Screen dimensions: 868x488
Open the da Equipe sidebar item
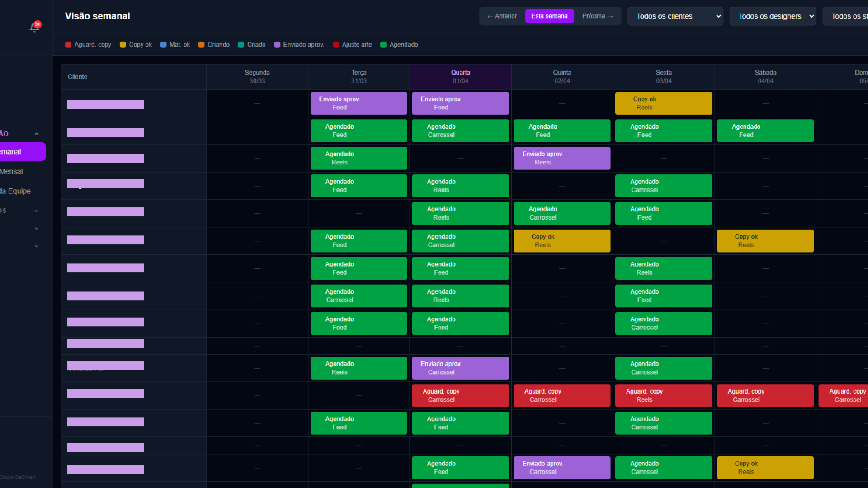[x=15, y=191]
